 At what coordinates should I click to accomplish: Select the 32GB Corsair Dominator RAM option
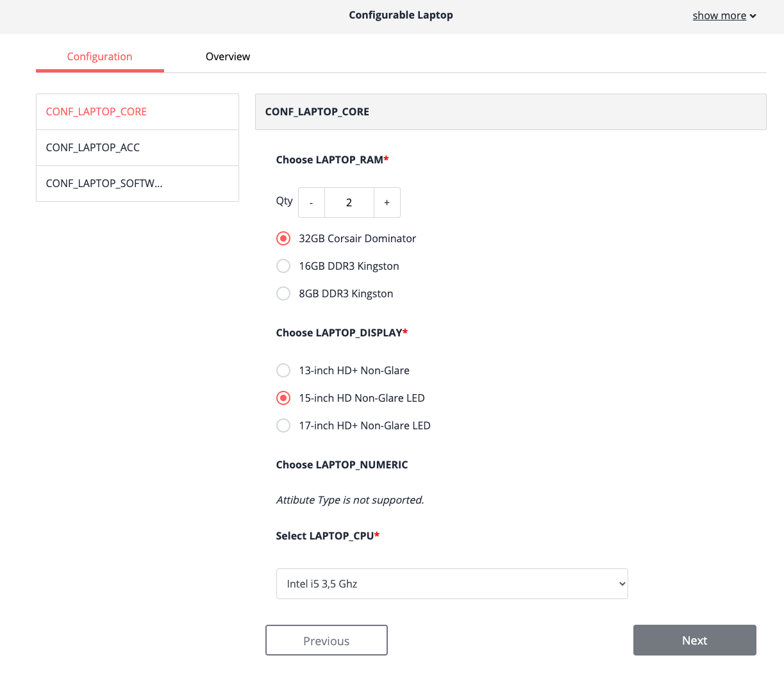pyautogui.click(x=283, y=238)
